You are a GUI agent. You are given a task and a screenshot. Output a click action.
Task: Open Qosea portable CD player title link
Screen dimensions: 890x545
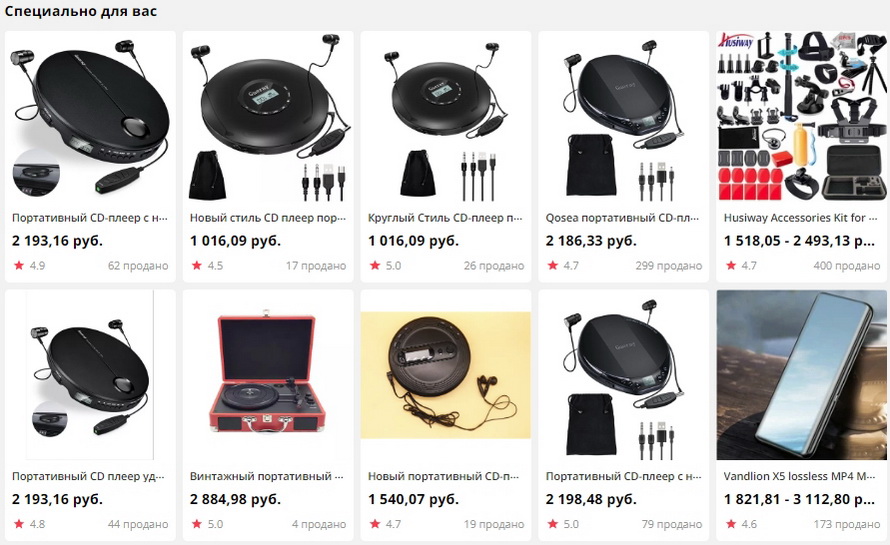pyautogui.click(x=623, y=217)
